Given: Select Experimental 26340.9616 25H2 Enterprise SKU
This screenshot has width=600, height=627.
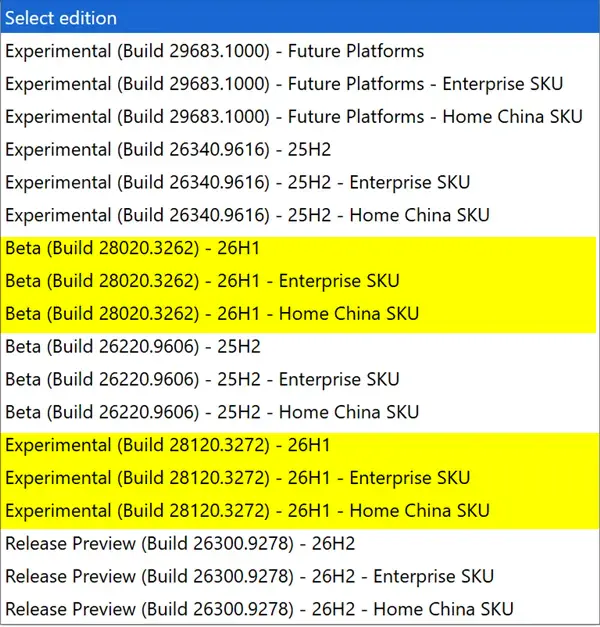Looking at the screenshot, I should [x=300, y=182].
